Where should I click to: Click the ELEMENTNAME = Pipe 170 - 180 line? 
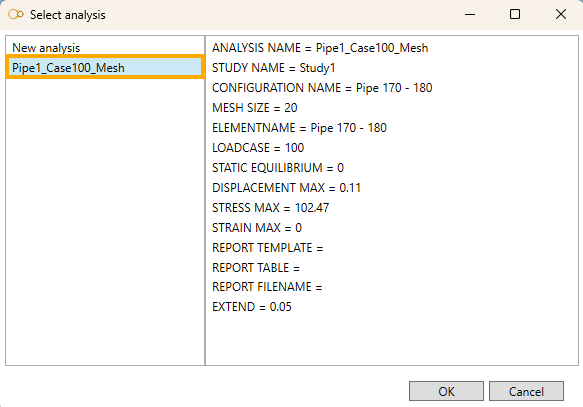pyautogui.click(x=299, y=128)
